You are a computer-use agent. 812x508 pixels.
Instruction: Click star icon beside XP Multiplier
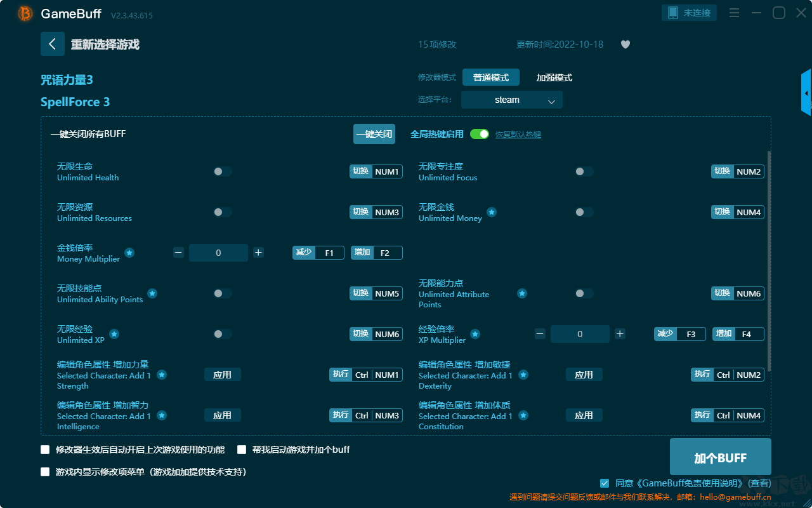click(475, 334)
